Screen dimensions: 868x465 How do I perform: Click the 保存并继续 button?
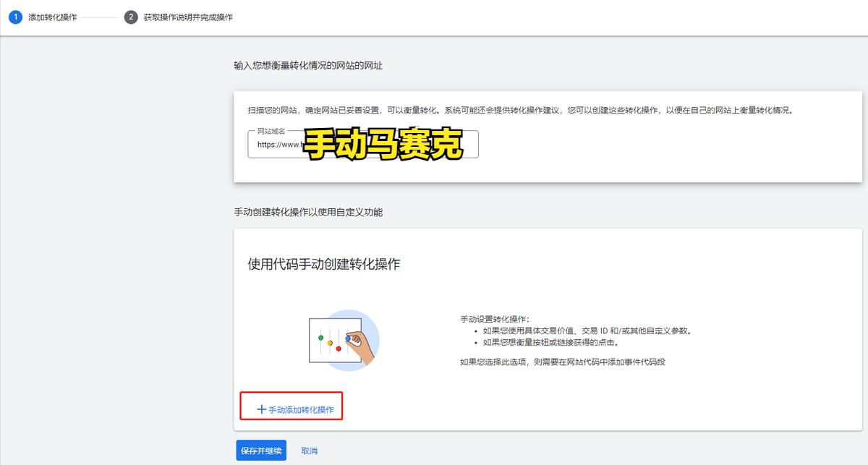(260, 450)
